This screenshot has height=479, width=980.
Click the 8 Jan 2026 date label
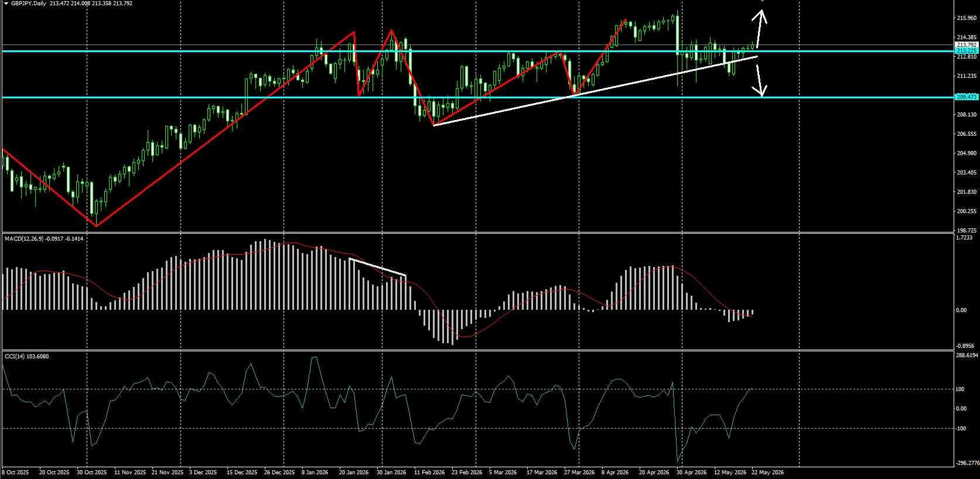coord(315,472)
